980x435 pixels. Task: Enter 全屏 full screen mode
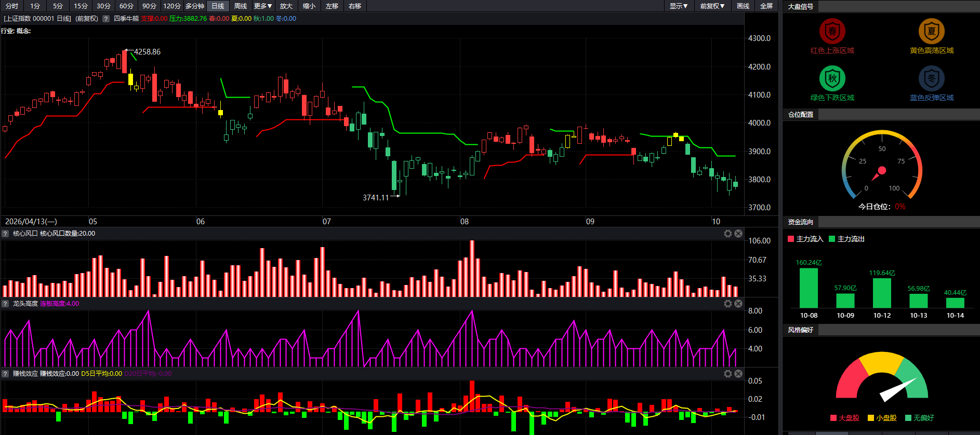pos(766,6)
